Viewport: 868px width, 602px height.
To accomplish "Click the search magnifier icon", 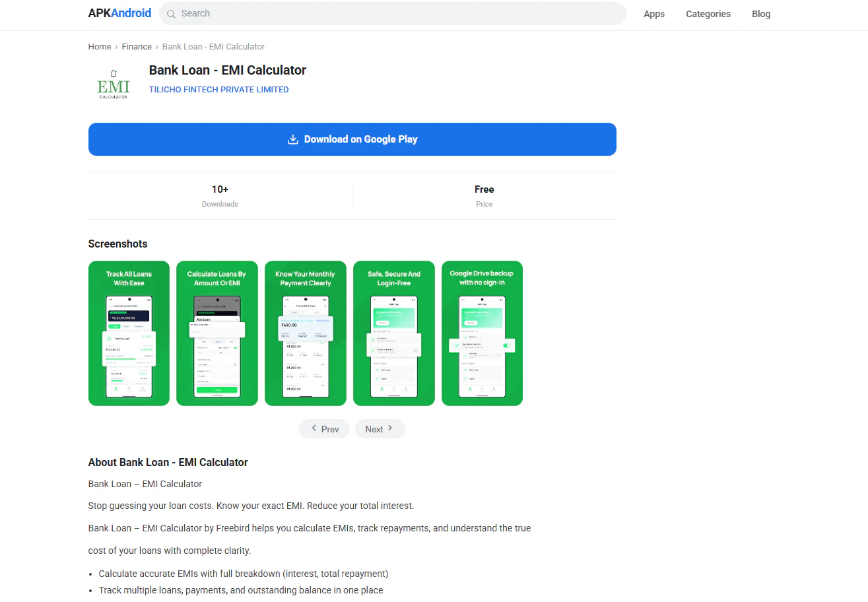I will [x=172, y=14].
